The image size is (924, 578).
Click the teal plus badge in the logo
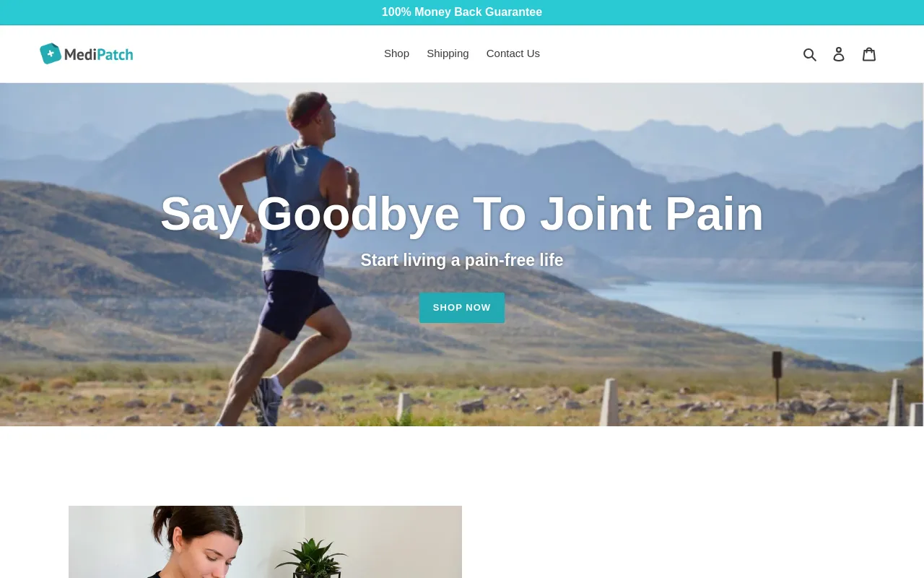tap(51, 53)
